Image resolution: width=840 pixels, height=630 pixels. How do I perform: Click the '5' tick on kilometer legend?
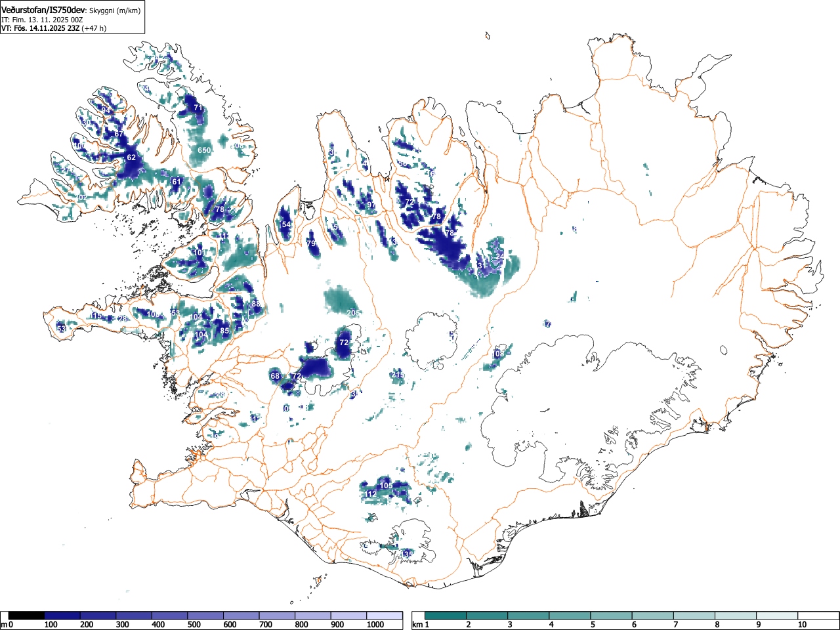[x=592, y=625]
